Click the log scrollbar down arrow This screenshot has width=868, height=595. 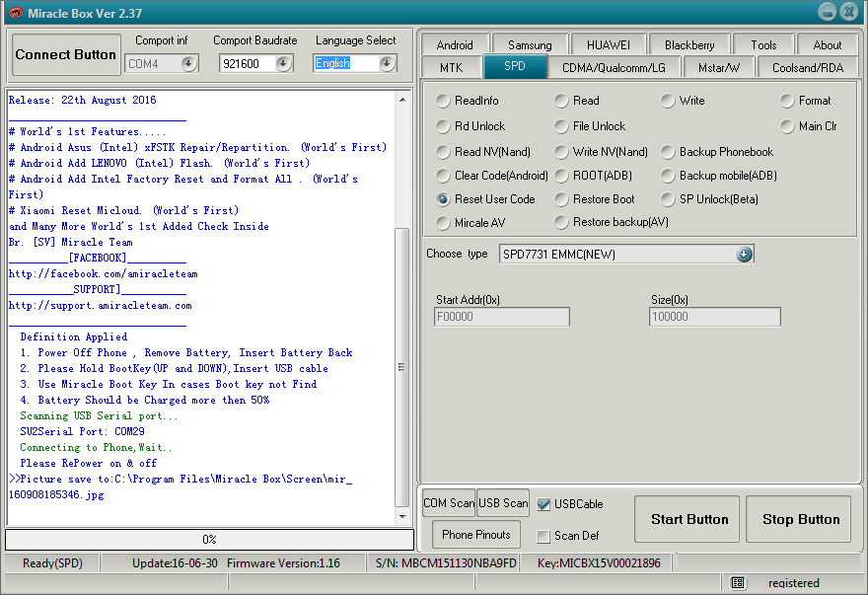point(402,516)
